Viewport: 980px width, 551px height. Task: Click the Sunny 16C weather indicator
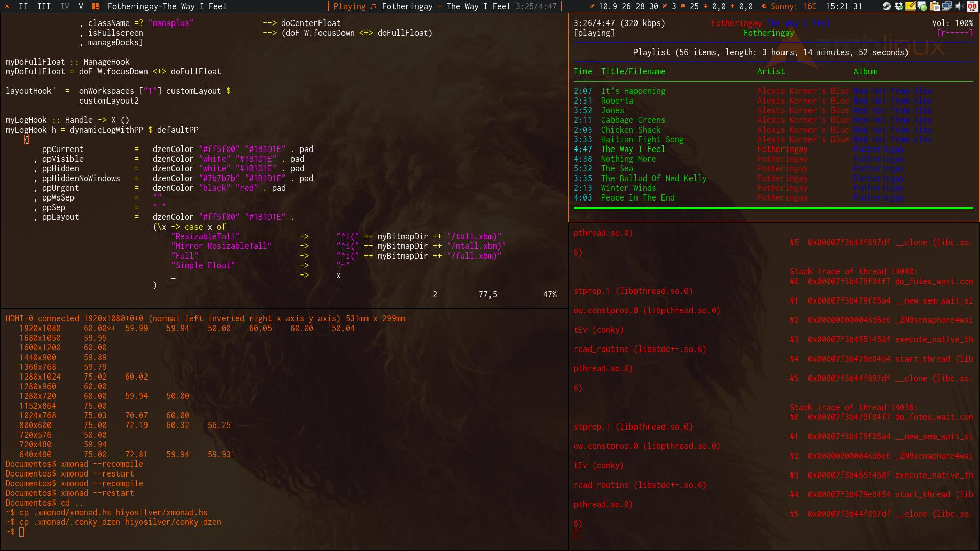793,6
